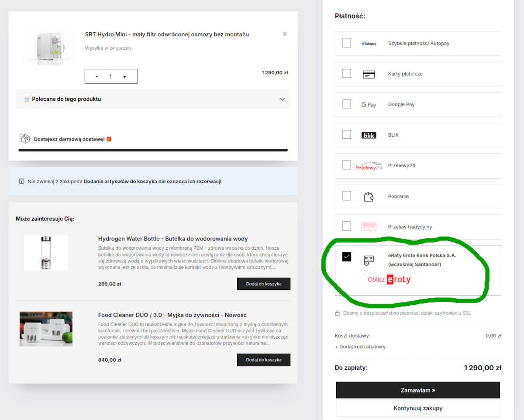This screenshot has width=524, height=420.
Task: Click the eRaty installment icon
Action: point(369,260)
